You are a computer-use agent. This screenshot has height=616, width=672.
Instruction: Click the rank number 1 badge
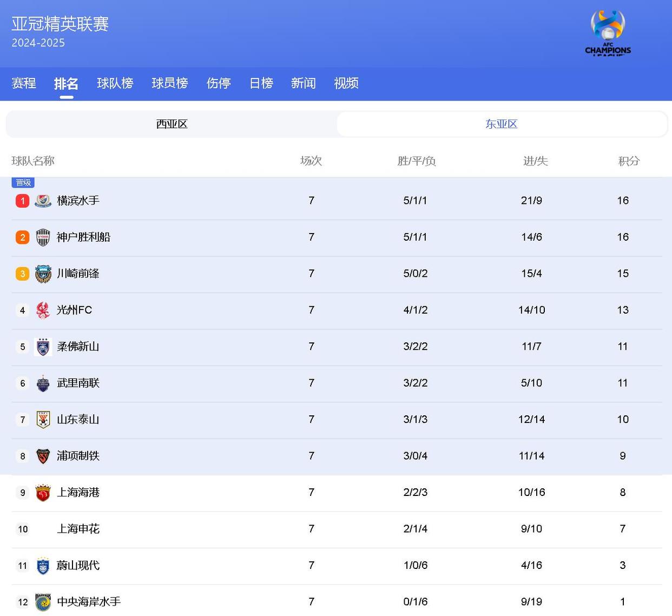(22, 200)
